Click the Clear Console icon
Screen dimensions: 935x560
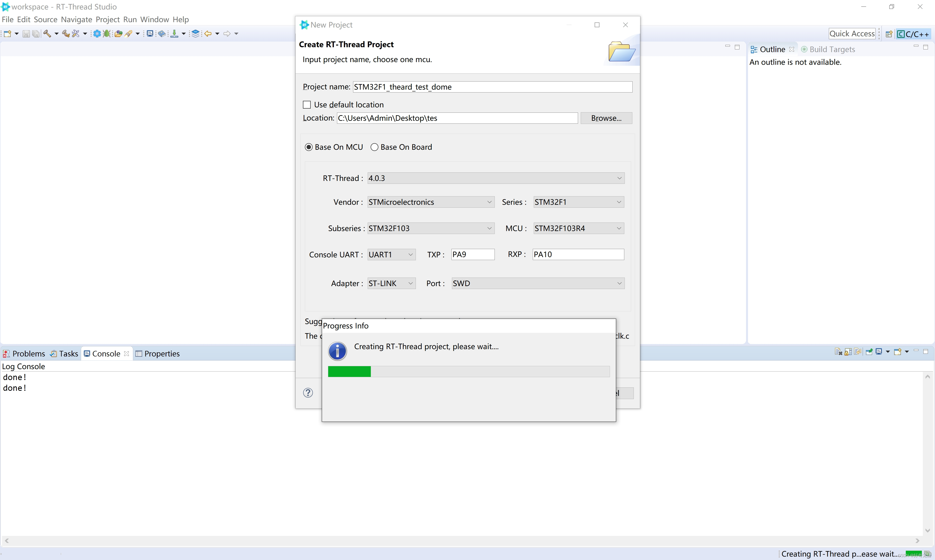838,352
